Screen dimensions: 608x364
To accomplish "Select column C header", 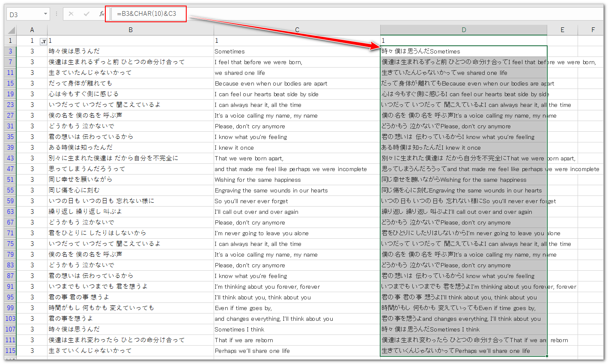I will tap(297, 30).
